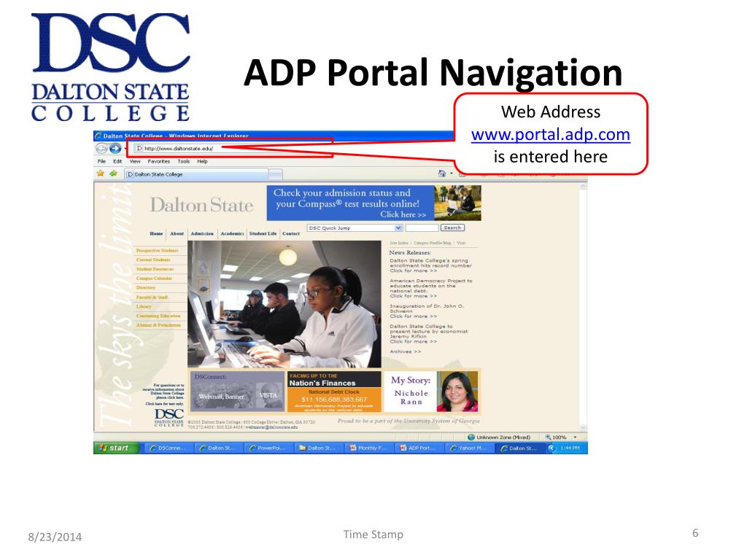Click the browser Forward arrow button

115,149
